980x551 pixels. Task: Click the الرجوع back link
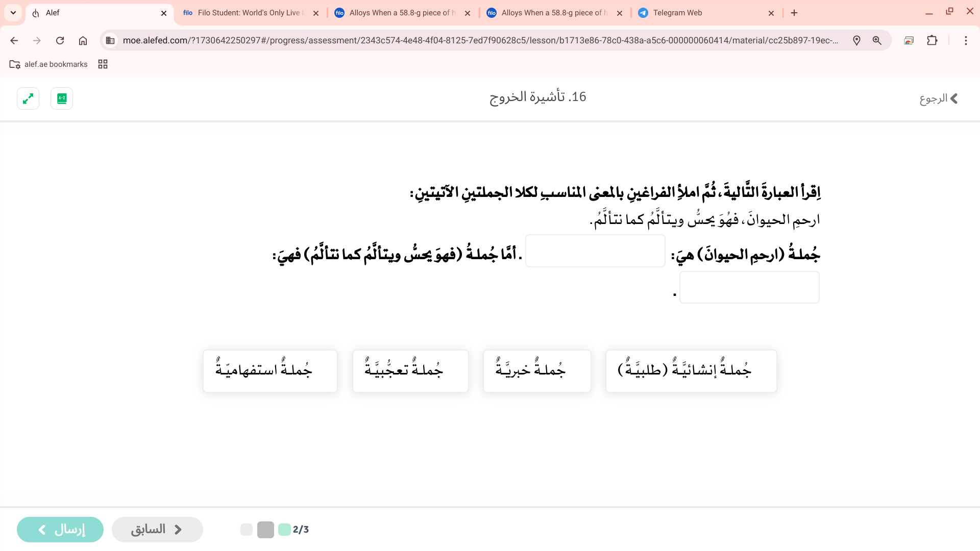[939, 98]
